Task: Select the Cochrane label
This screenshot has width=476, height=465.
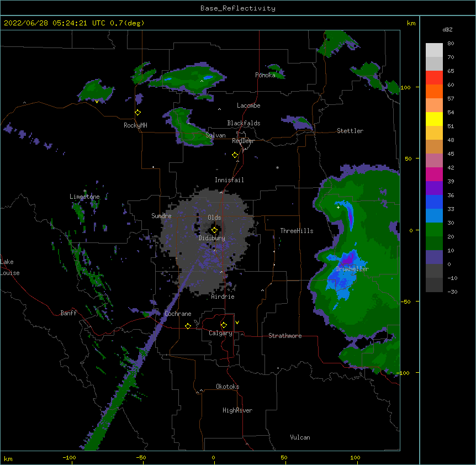Action: coord(178,314)
